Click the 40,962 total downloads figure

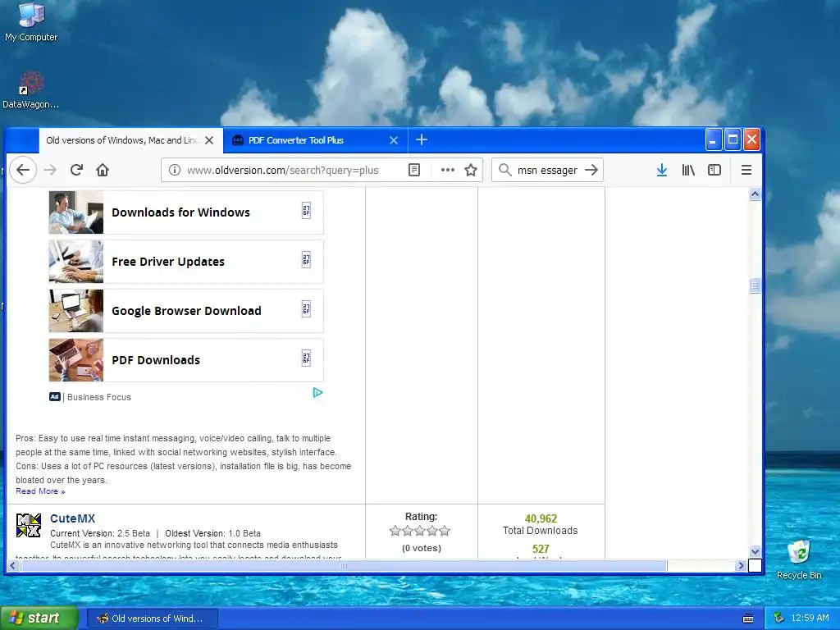point(541,518)
